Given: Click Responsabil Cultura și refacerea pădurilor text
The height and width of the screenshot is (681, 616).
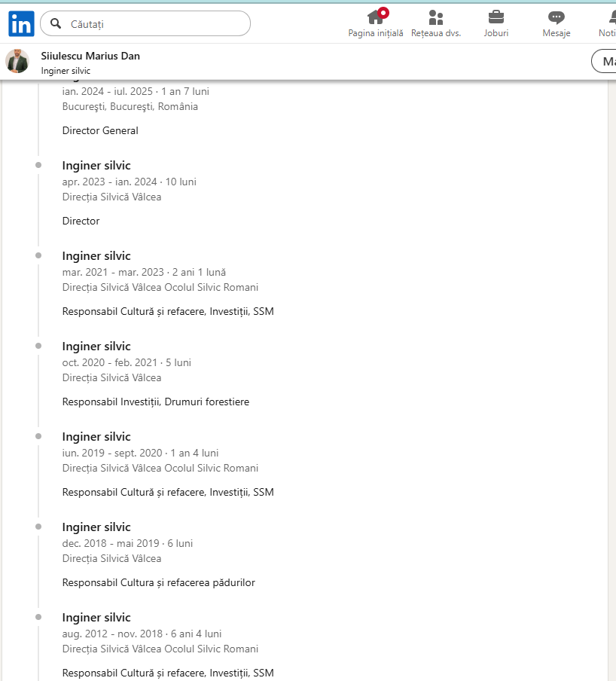Looking at the screenshot, I should (158, 582).
